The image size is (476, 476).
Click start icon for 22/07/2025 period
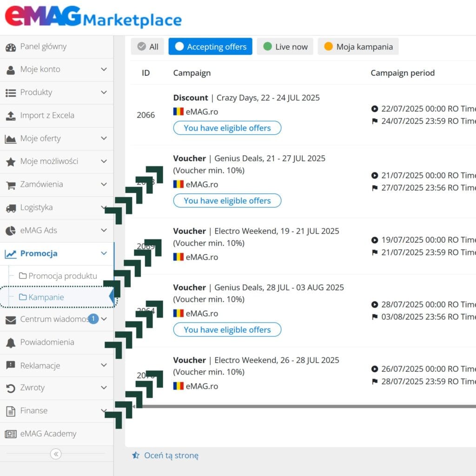[375, 109]
